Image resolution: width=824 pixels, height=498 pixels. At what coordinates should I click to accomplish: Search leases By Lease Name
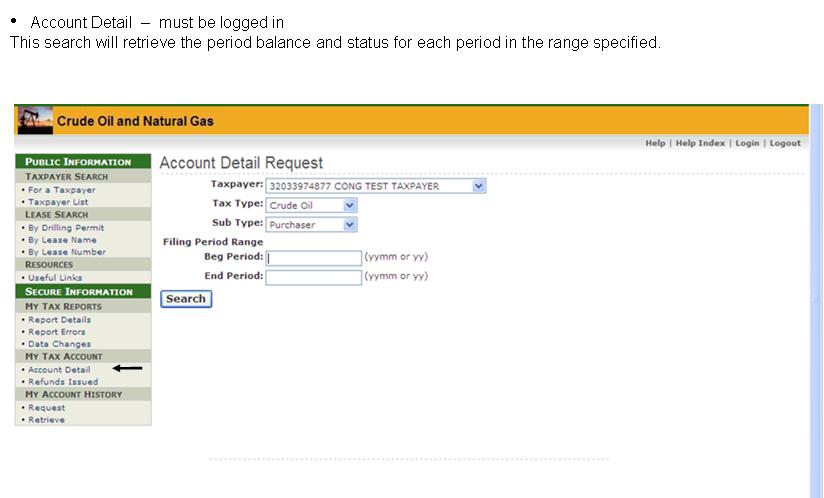click(x=62, y=240)
